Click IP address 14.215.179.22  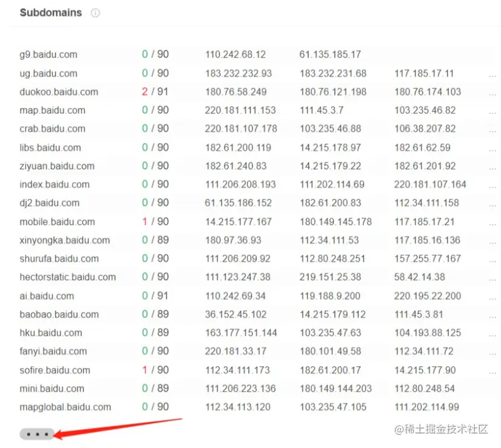click(330, 166)
